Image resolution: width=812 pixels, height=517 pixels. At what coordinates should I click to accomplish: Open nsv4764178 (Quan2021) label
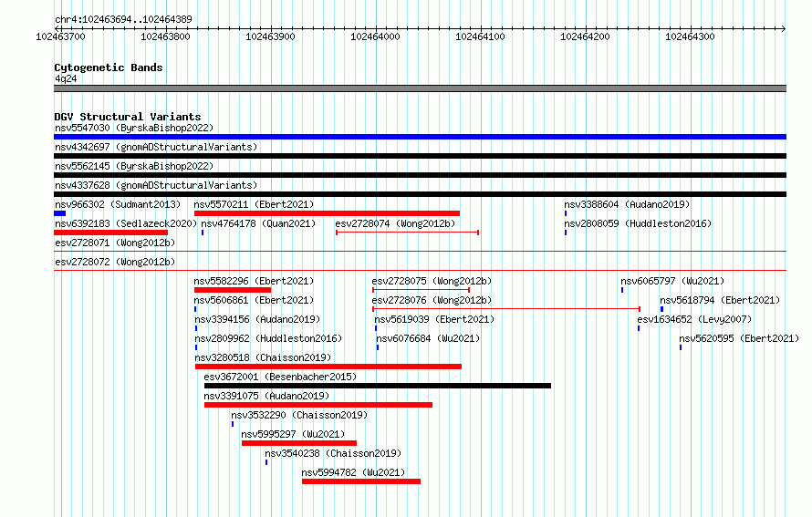(258, 223)
